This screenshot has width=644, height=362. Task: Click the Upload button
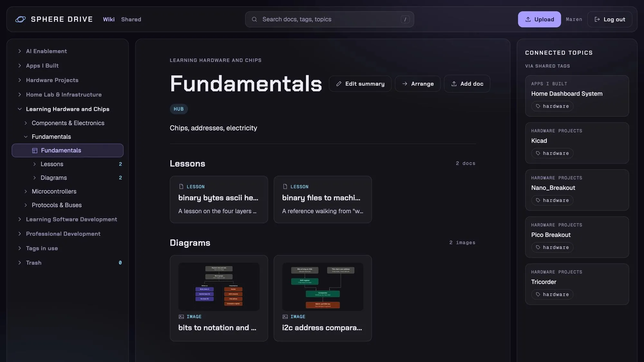[x=539, y=19]
